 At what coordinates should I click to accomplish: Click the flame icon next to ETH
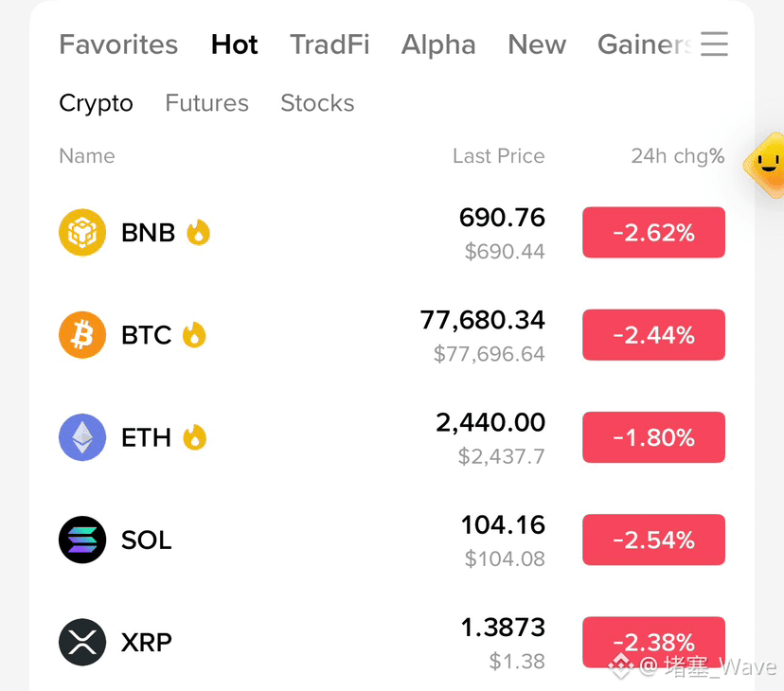pos(194,437)
